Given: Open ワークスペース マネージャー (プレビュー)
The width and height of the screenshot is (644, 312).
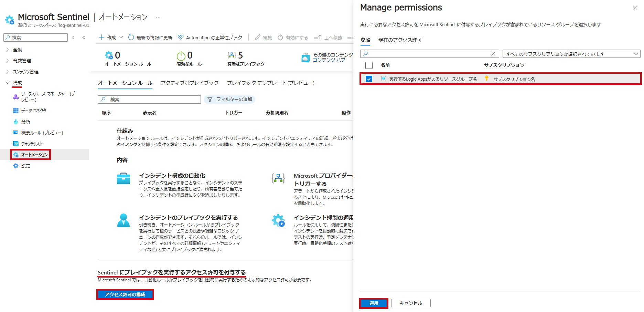Looking at the screenshot, I should point(48,96).
